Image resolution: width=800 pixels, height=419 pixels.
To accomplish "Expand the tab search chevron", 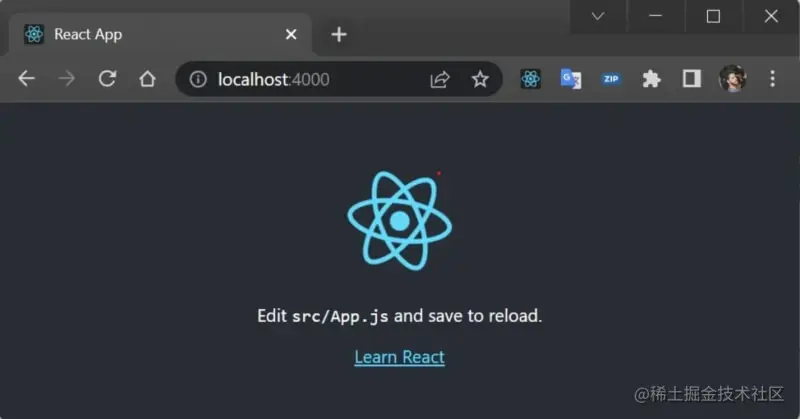I will 598,16.
